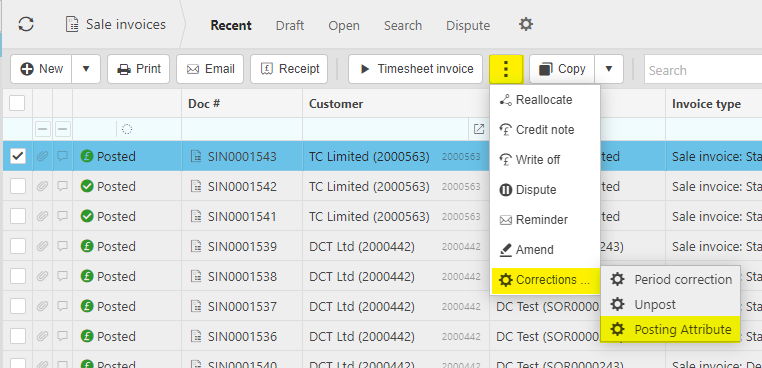Select Write off from the menu
762x368 pixels.
[545, 159]
